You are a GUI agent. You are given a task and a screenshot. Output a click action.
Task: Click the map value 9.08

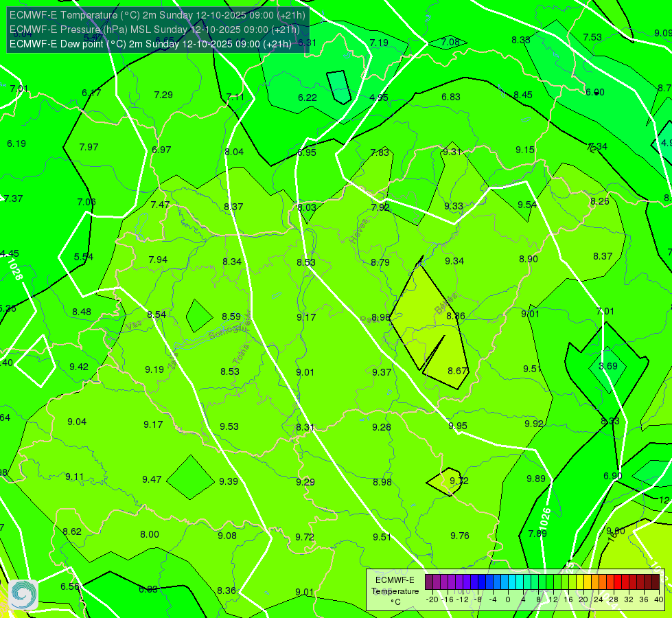(x=227, y=535)
